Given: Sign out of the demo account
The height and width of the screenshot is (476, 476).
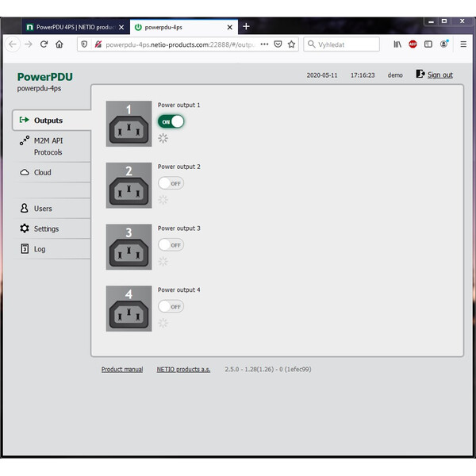Looking at the screenshot, I should 440,75.
